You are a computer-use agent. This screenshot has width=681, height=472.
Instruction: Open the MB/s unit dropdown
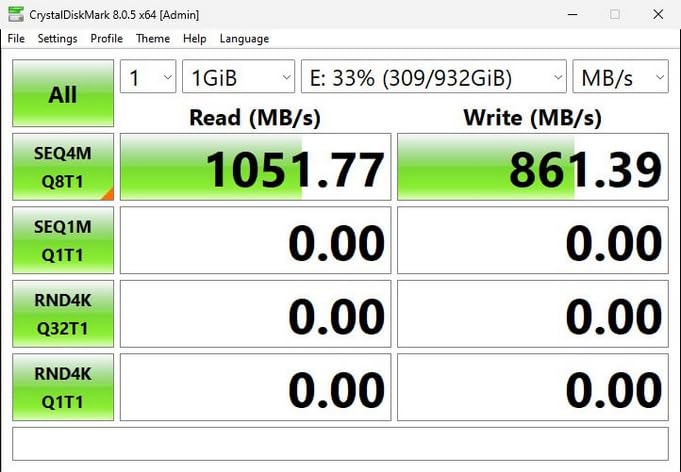[x=620, y=76]
